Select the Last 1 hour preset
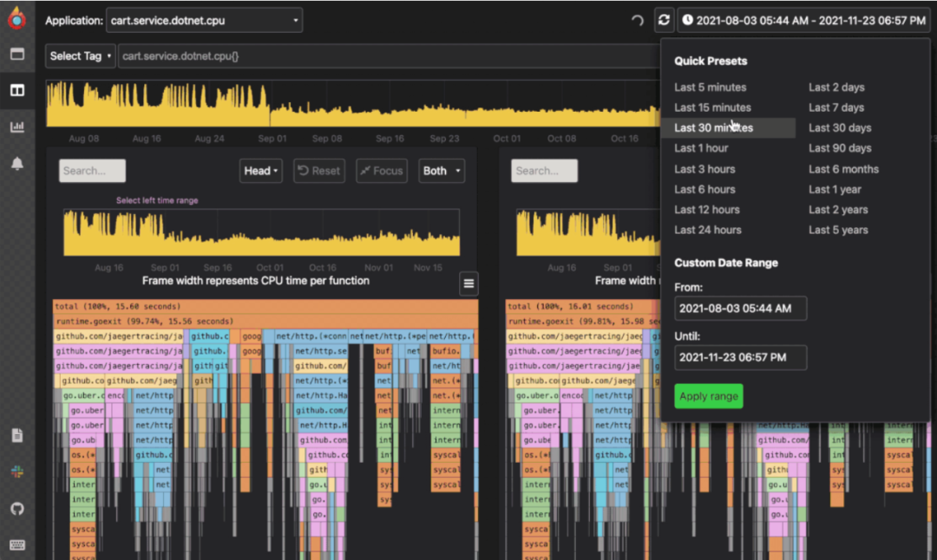This screenshot has width=937, height=560. pyautogui.click(x=701, y=148)
